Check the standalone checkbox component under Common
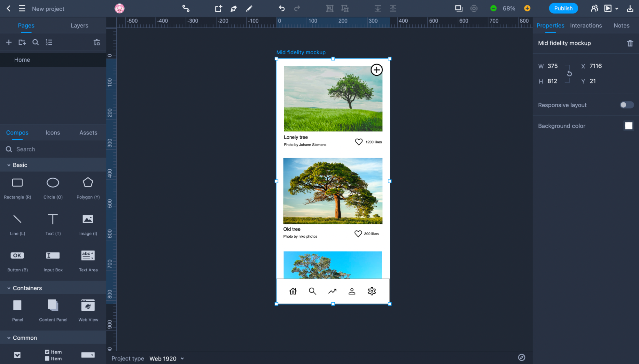 (17, 355)
